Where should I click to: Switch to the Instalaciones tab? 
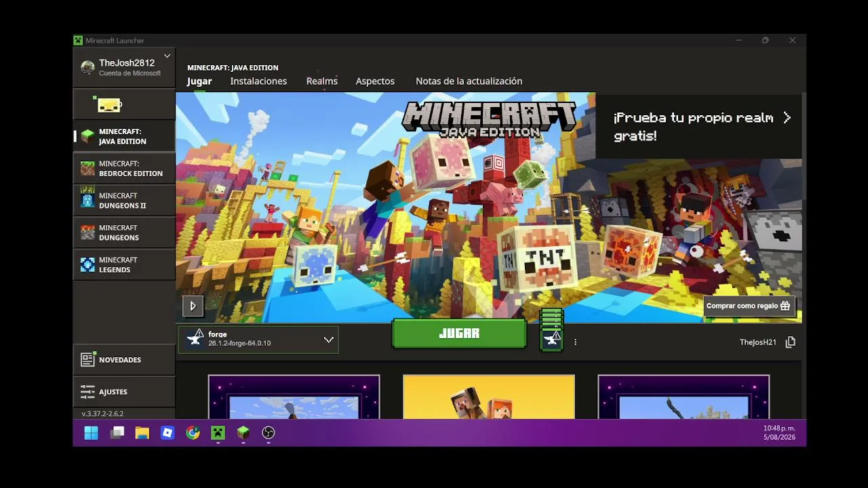tap(258, 81)
